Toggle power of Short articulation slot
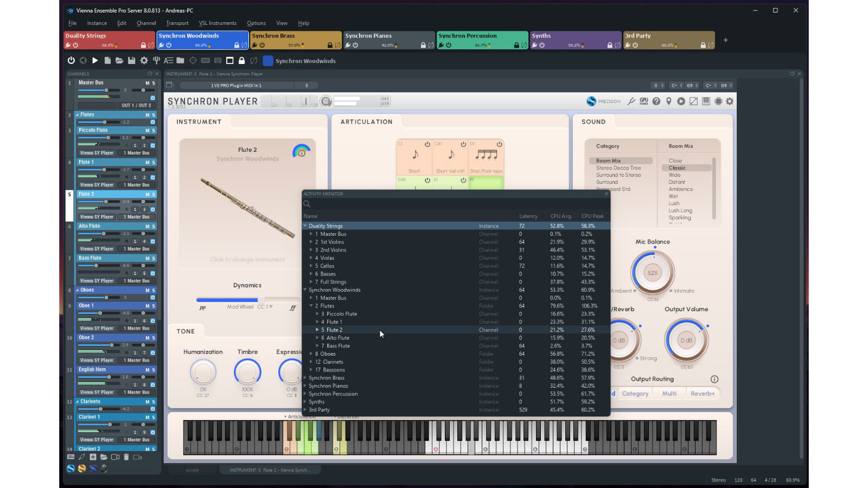This screenshot has height=488, width=868. [x=427, y=144]
